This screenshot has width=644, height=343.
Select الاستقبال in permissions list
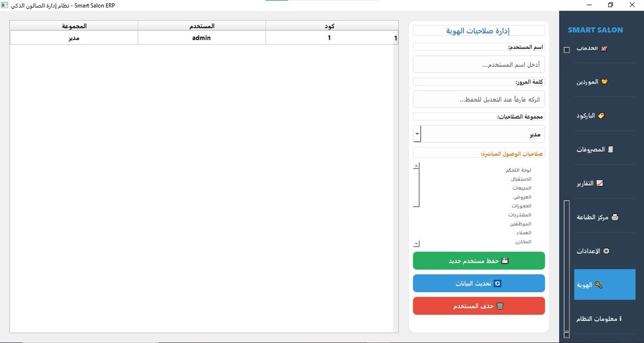click(521, 179)
